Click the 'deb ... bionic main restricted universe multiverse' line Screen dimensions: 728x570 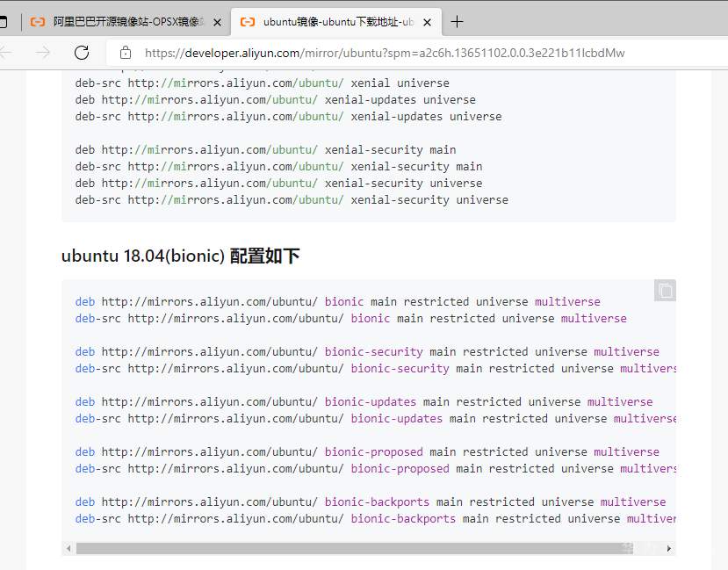[x=337, y=302]
